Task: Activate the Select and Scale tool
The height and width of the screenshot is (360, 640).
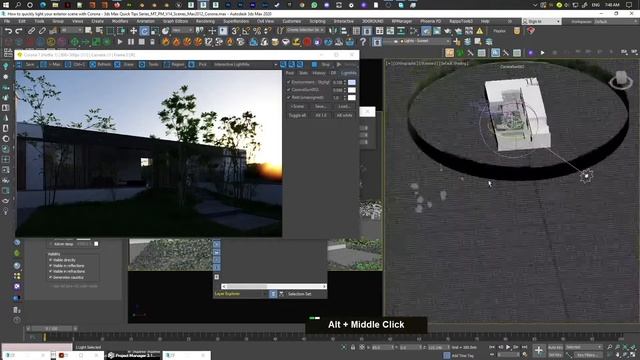Action: click(155, 31)
